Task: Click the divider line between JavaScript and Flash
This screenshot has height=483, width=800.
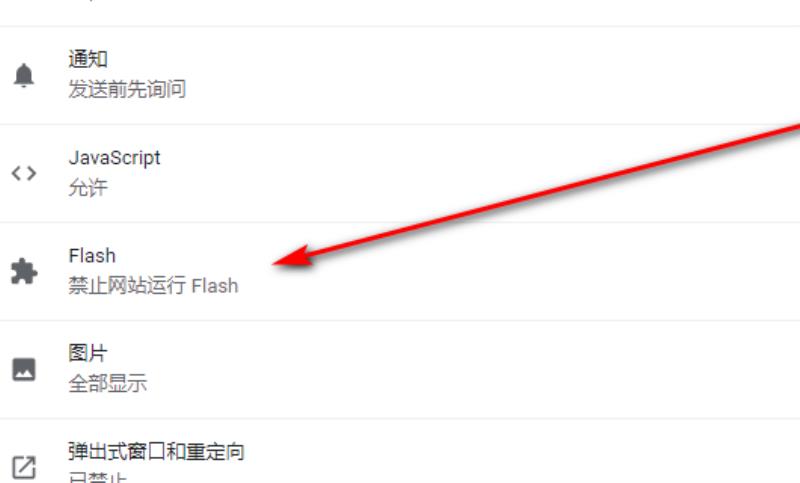Action: pyautogui.click(x=400, y=222)
